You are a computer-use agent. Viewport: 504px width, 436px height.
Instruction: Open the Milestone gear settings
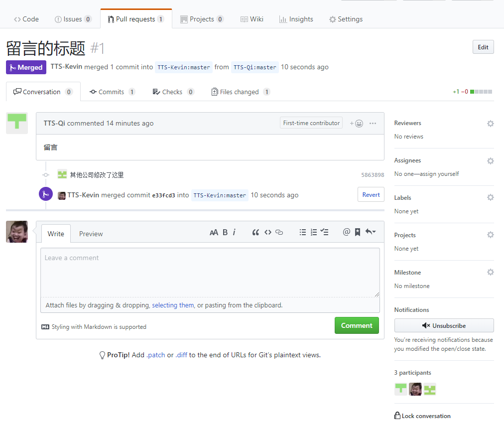pyautogui.click(x=490, y=272)
